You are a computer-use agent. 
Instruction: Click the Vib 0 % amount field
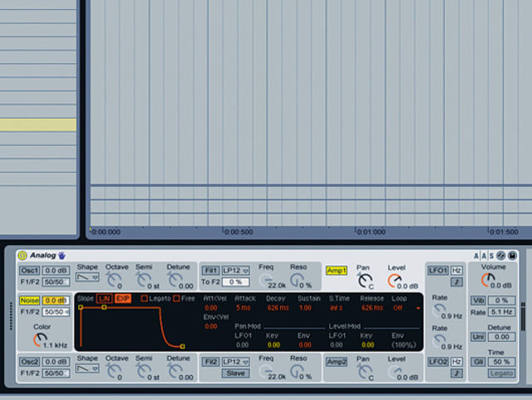[502, 300]
